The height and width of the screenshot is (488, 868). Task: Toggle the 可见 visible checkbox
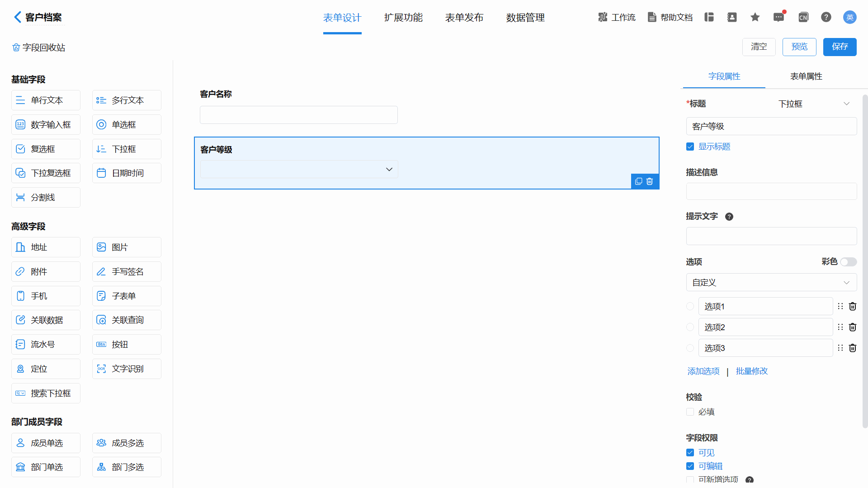(x=690, y=452)
